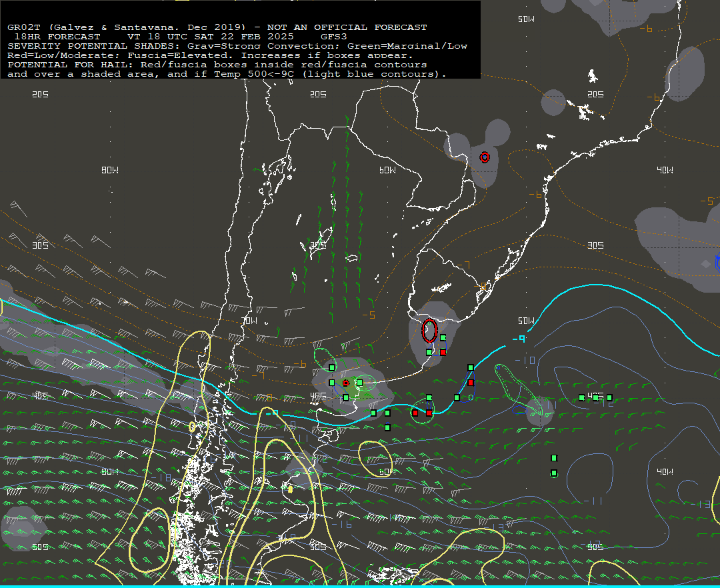Click the '-18' isotherm label
The width and height of the screenshot is (720, 588).
click(x=160, y=478)
